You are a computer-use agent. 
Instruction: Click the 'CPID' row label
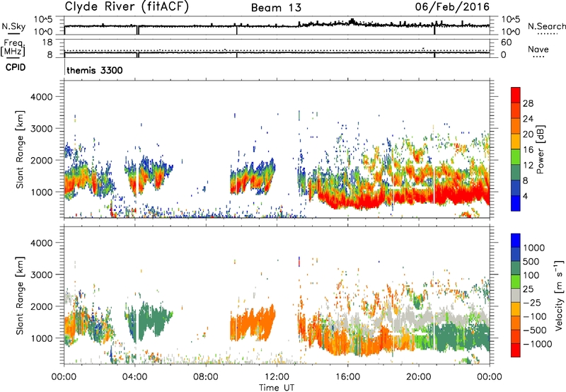[x=16, y=67]
